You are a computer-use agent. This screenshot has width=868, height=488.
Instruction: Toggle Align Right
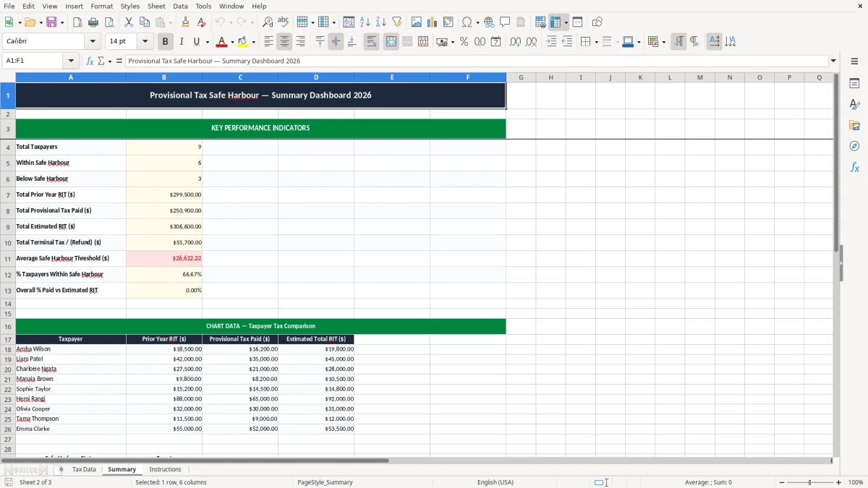click(x=301, y=42)
